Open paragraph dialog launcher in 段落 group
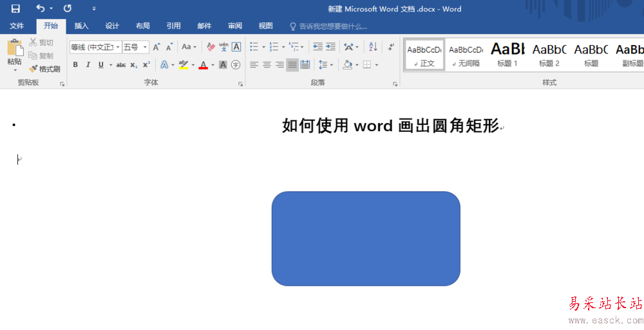This screenshot has width=644, height=330. [x=395, y=84]
